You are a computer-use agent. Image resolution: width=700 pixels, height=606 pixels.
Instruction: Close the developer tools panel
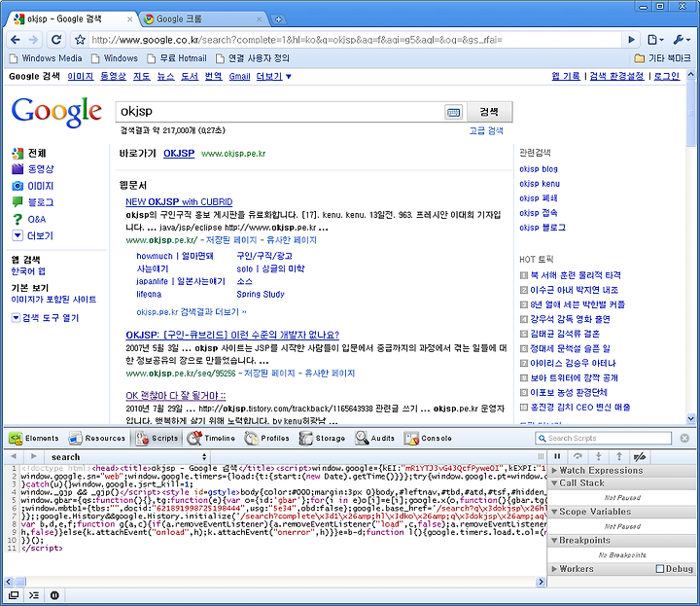pyautogui.click(x=684, y=439)
